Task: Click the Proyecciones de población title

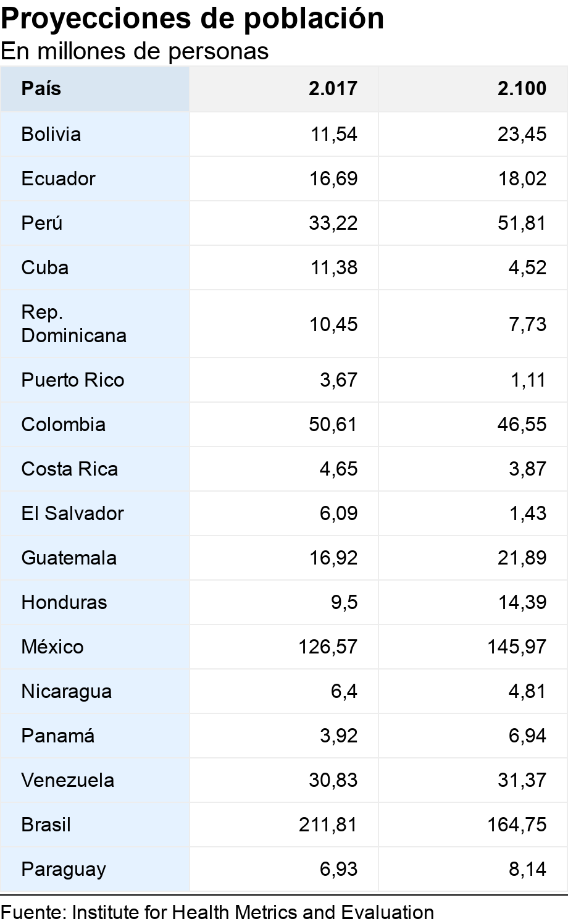Action: point(193,19)
